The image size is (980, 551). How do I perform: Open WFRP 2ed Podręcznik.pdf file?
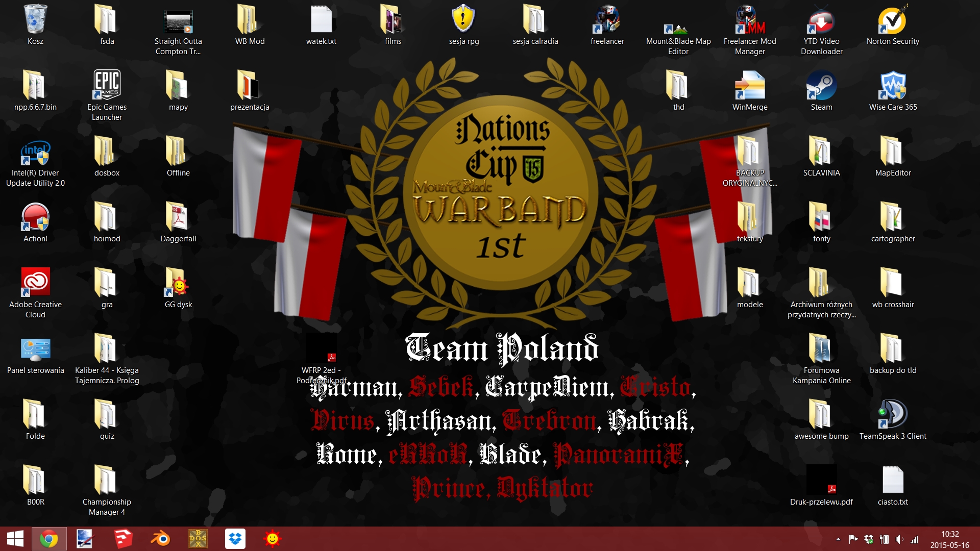pos(321,359)
